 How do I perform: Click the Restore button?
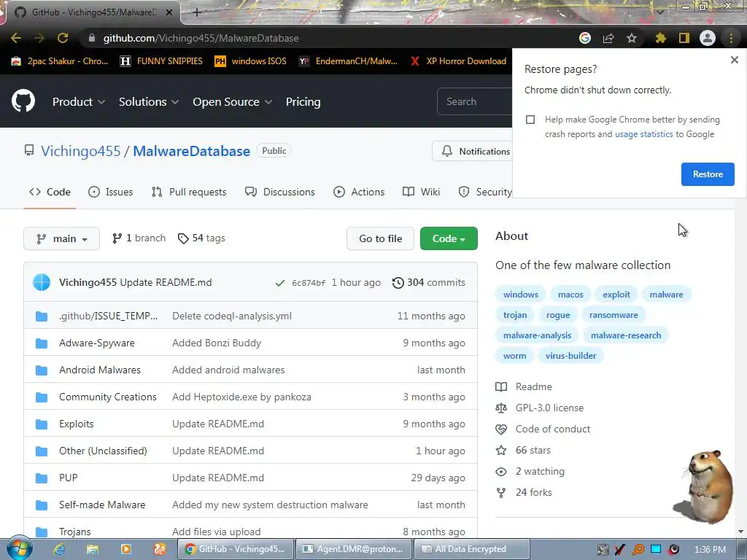[x=708, y=174]
